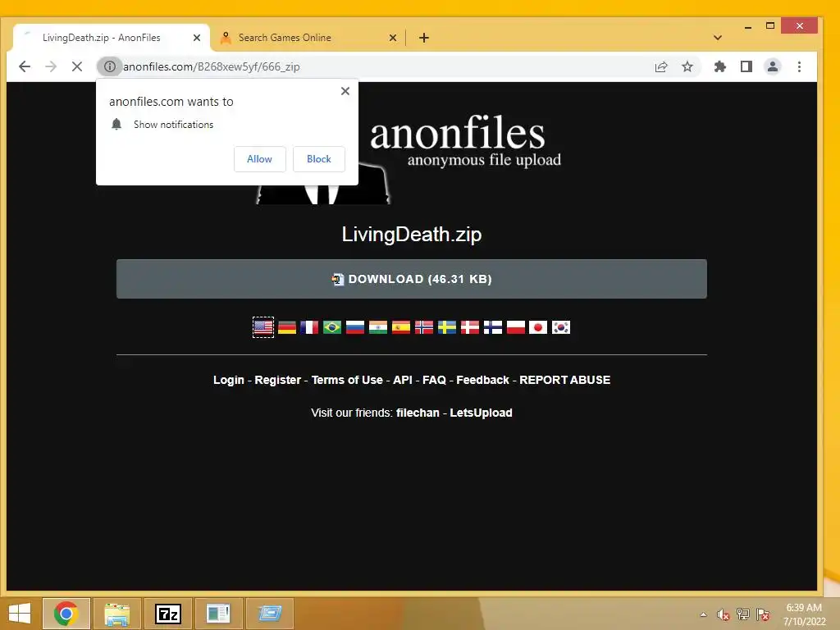Viewport: 840px width, 630px height.
Task: Click the anonfiles logo heading
Action: [457, 133]
